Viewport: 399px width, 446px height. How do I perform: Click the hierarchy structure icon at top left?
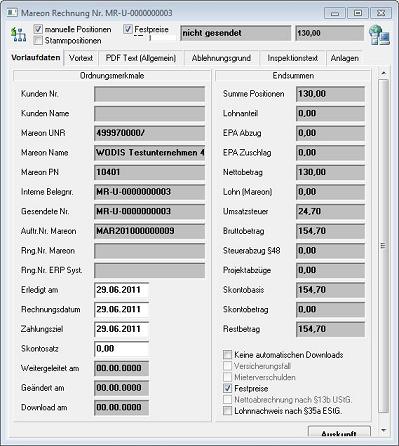point(18,35)
